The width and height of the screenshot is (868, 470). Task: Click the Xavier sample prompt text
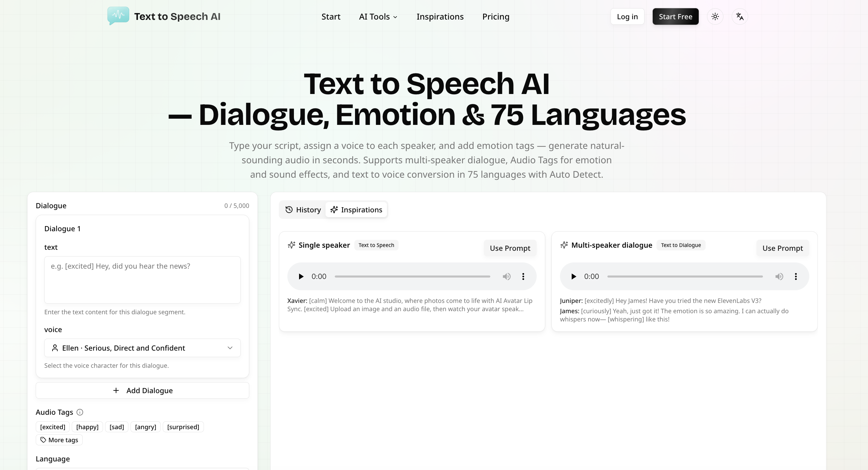(410, 305)
